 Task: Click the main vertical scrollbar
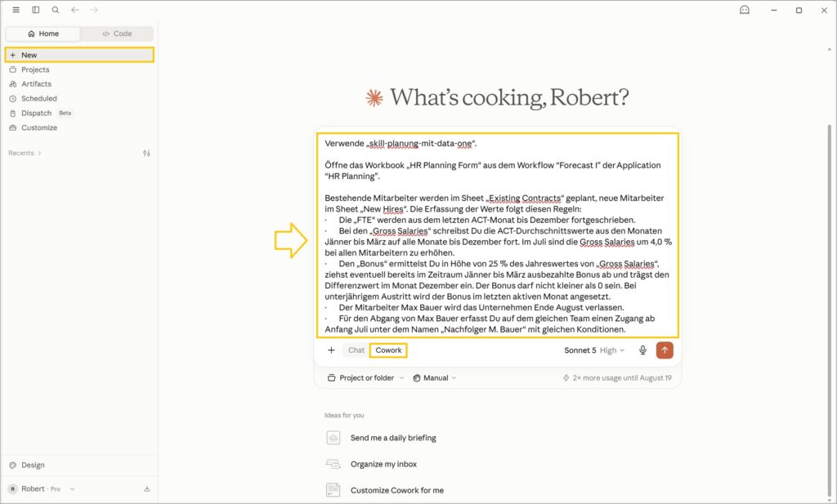pos(829,310)
